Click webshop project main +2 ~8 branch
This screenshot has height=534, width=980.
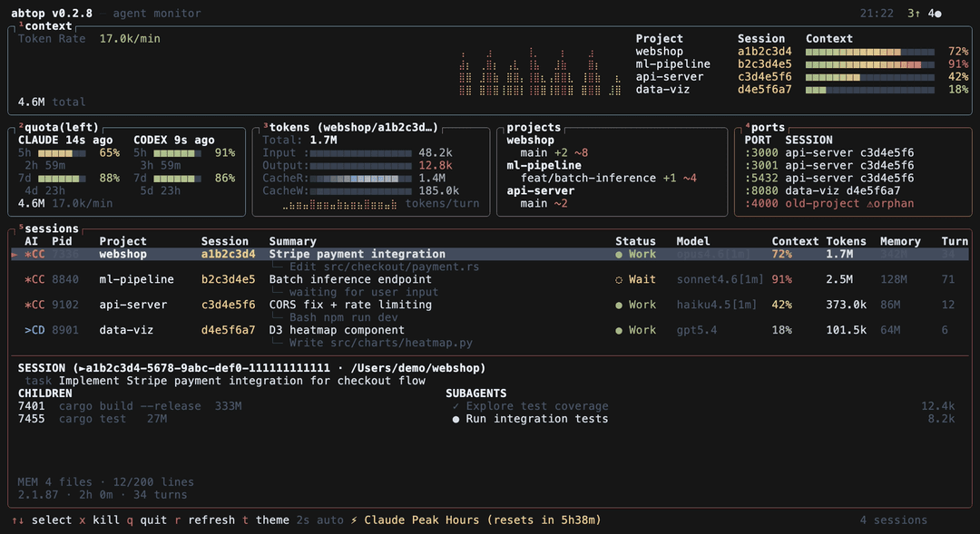click(x=554, y=153)
